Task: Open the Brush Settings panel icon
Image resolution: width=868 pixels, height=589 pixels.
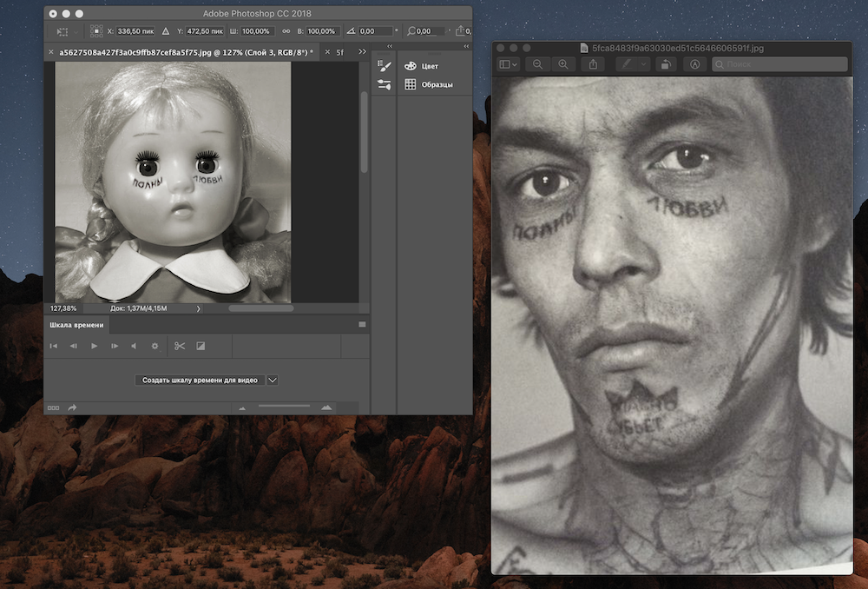Action: point(385,66)
